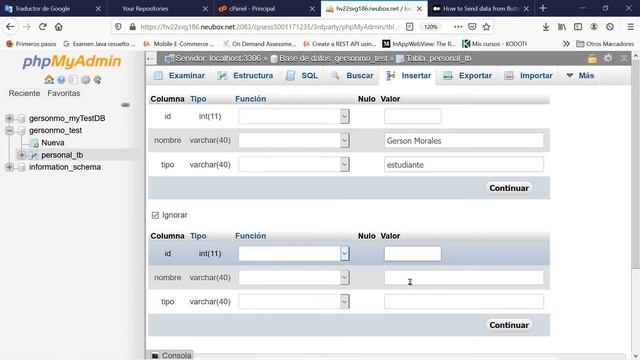This screenshot has width=640, height=360.
Task: Click the personal_tb table icon in tree
Action: point(34,155)
